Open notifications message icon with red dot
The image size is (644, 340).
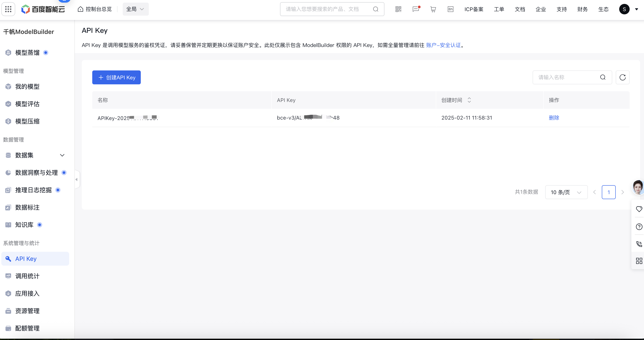coord(416,9)
